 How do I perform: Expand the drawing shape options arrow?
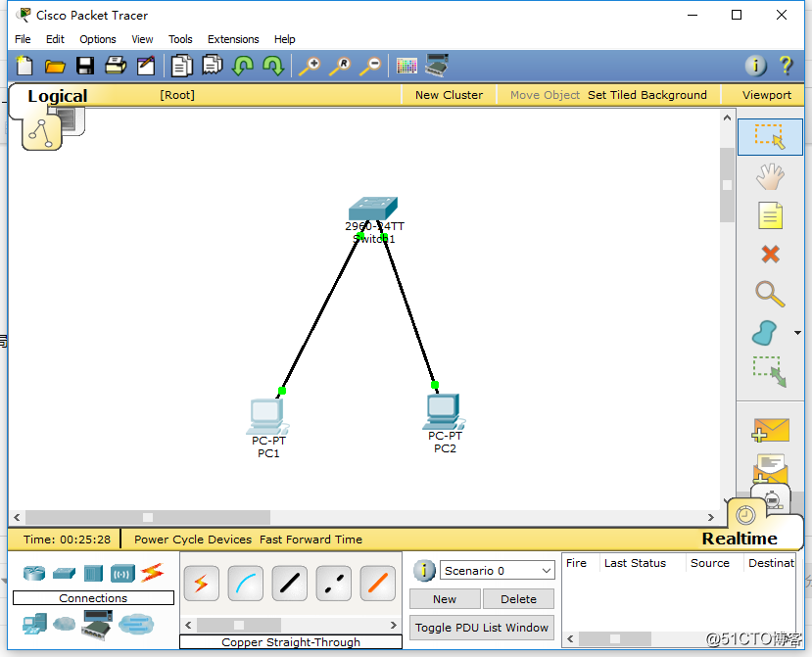click(x=797, y=333)
